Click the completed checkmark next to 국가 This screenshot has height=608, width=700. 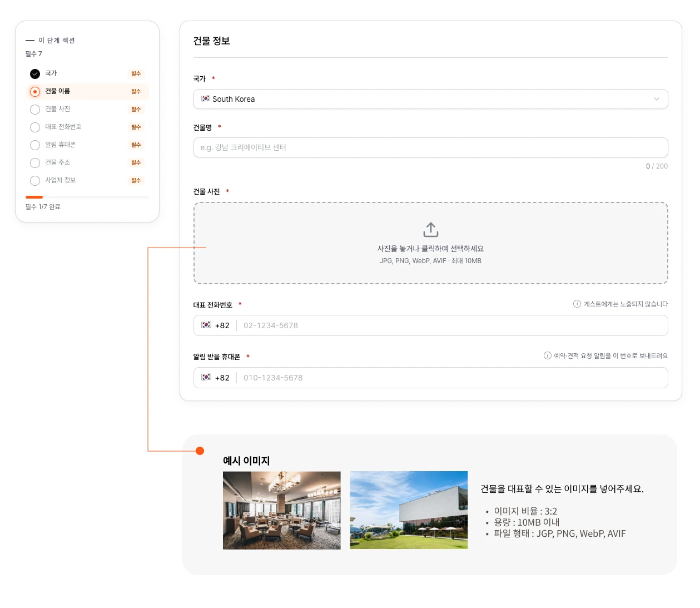click(x=35, y=73)
